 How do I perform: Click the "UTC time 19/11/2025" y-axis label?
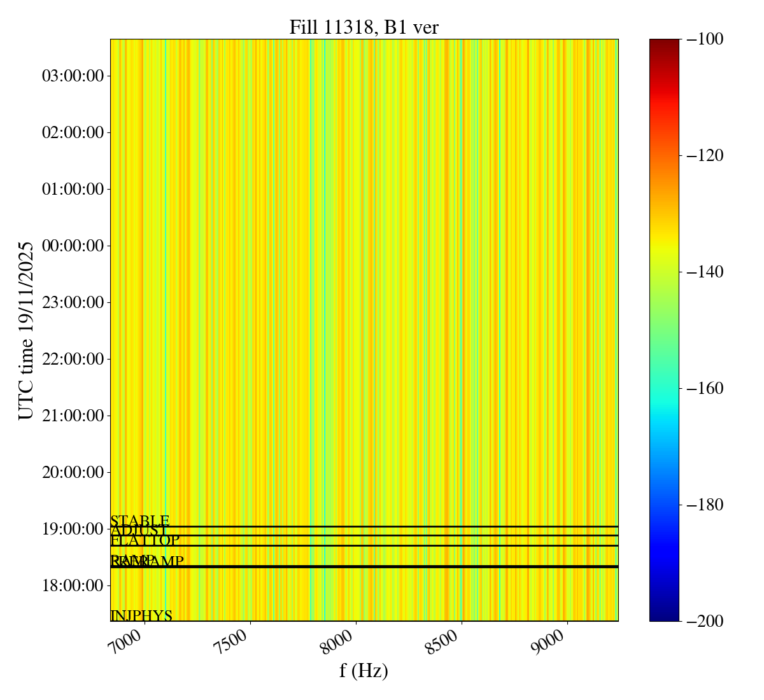pos(26,330)
